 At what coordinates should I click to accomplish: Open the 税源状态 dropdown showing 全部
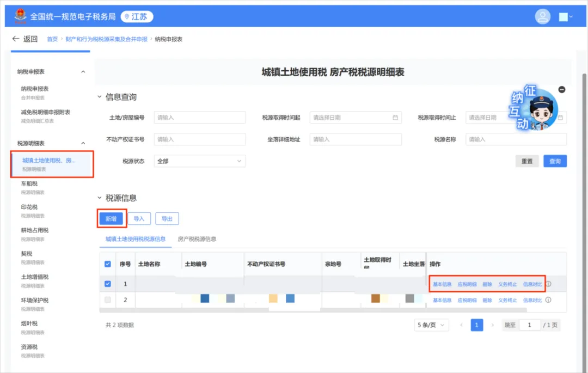point(200,161)
